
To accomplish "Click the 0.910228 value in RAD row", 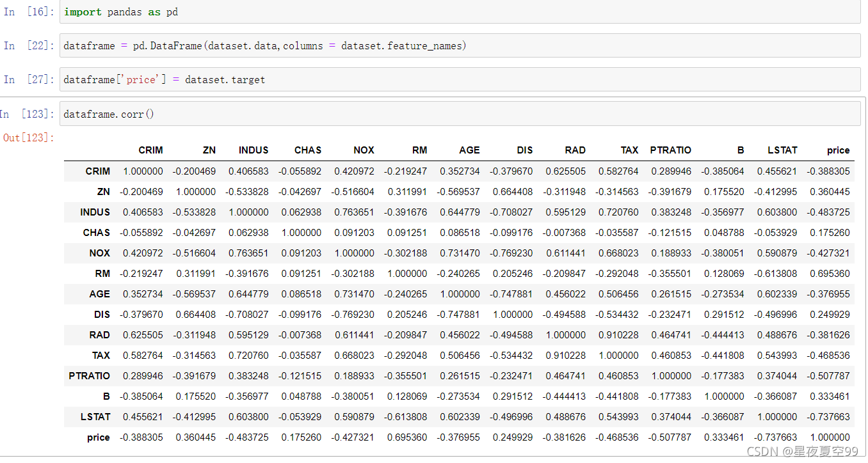I will (618, 335).
